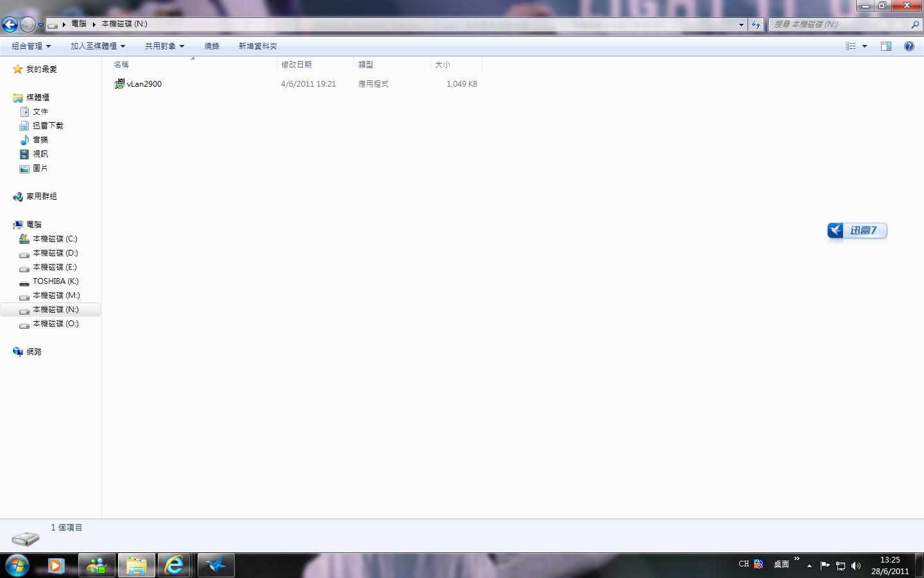The height and width of the screenshot is (578, 924).
Task: Open the Windows Start orb
Action: [x=17, y=565]
